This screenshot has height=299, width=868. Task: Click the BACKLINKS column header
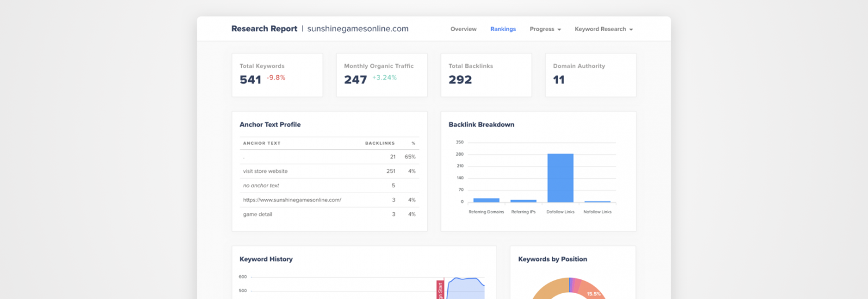[380, 143]
